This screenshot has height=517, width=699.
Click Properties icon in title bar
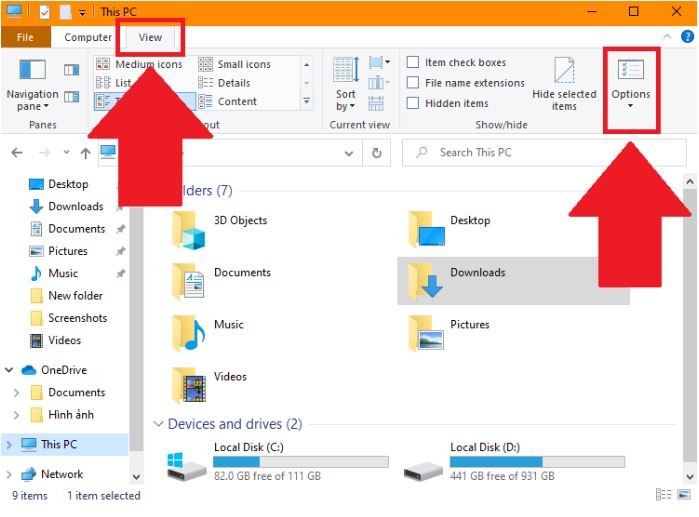[x=45, y=12]
